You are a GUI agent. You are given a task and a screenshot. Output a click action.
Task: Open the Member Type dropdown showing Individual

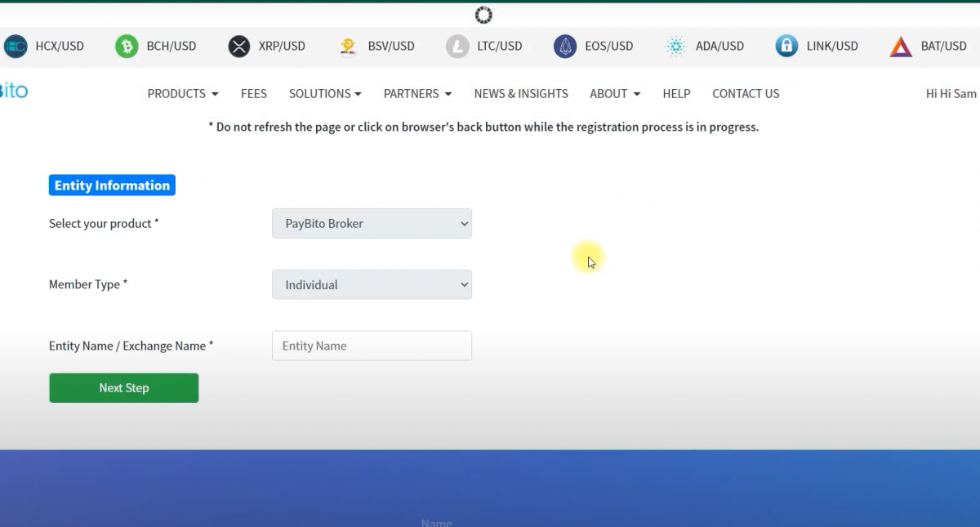coord(372,285)
